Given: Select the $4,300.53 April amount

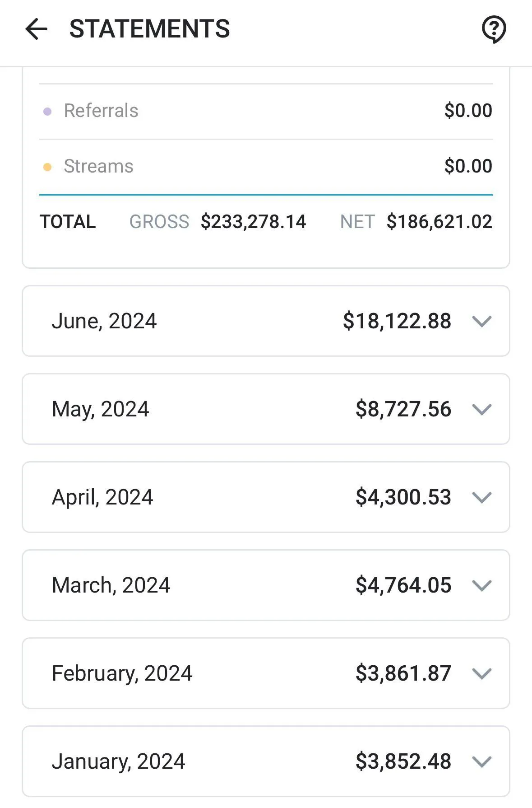Looking at the screenshot, I should 403,497.
